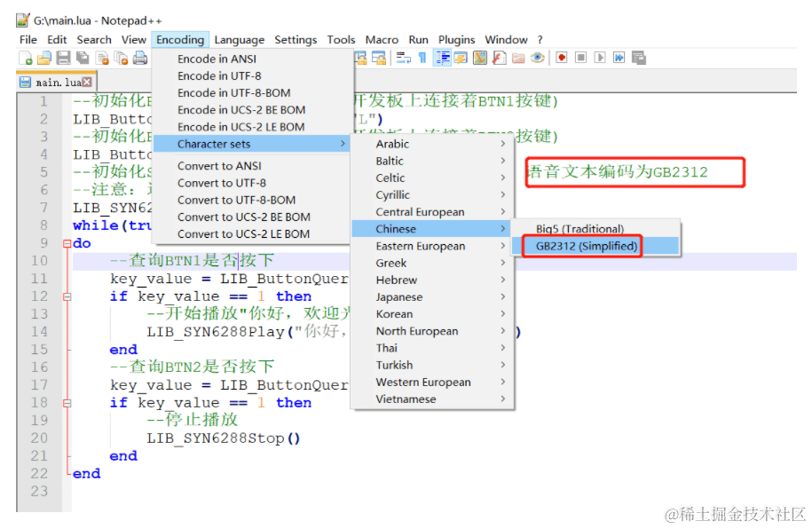Click the macro Playback icon
Image resolution: width=812 pixels, height=529 pixels.
click(600, 58)
